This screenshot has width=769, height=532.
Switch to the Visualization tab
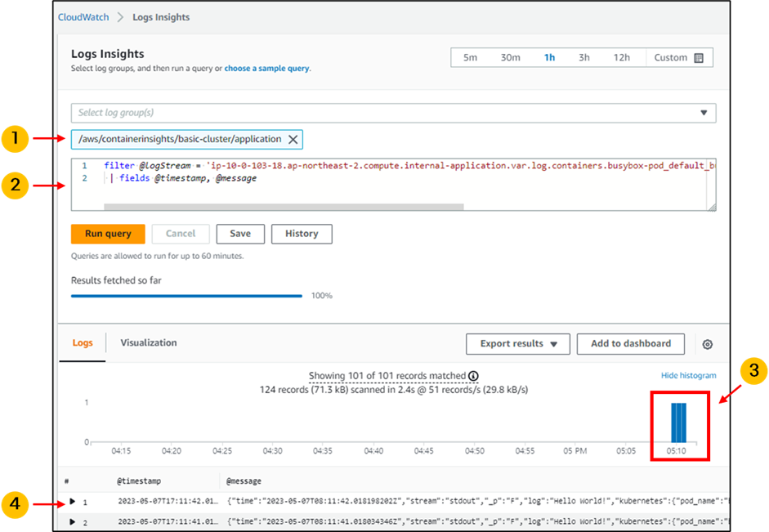(149, 342)
